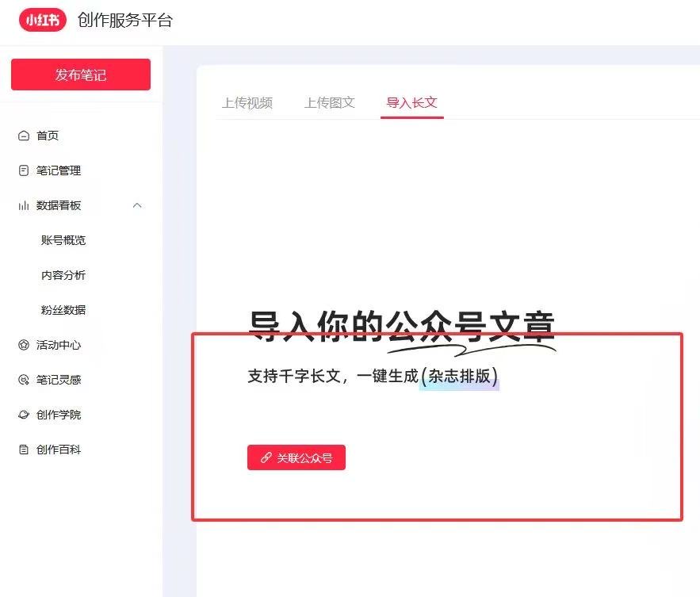
Task: Click the 关联公众号 button
Action: 296,457
